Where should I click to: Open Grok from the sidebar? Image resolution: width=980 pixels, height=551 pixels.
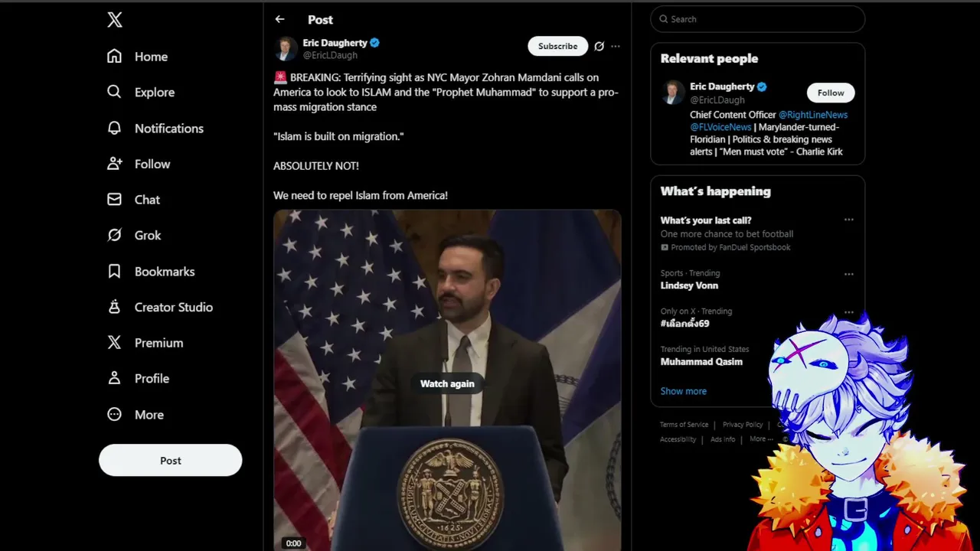134,235
